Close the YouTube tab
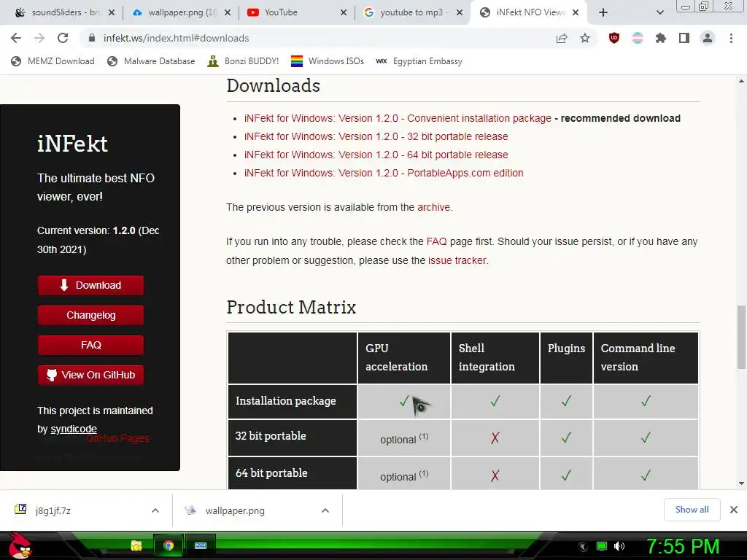Screen dimensions: 747x560 tap(344, 13)
